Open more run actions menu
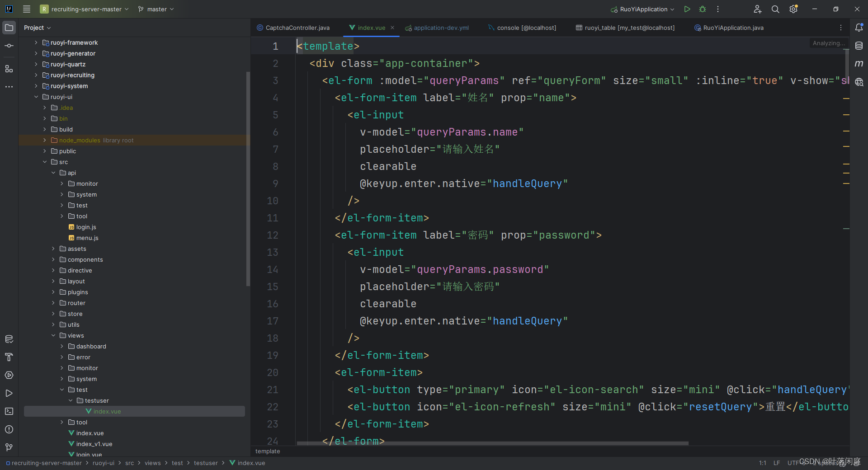 point(718,9)
